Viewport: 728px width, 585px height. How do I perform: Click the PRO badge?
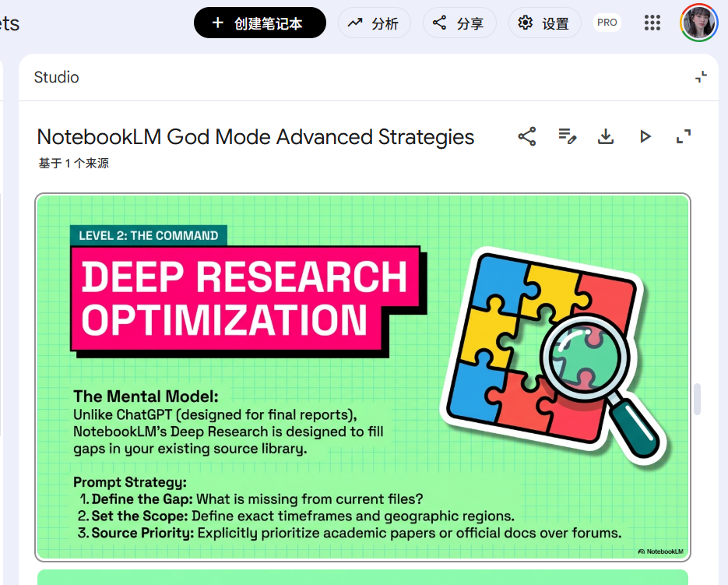607,23
